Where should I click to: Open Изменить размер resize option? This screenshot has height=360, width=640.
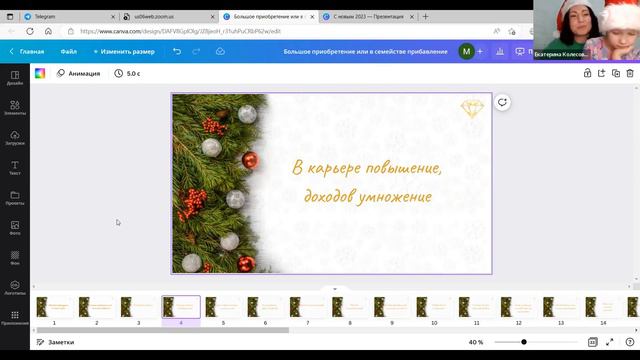coord(124,51)
